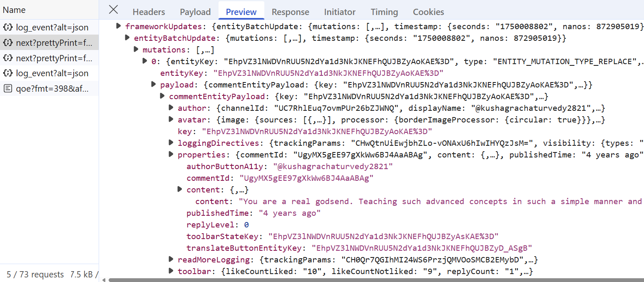Click the toolbarStateKey string value
This screenshot has height=282, width=644.
pos(383,237)
